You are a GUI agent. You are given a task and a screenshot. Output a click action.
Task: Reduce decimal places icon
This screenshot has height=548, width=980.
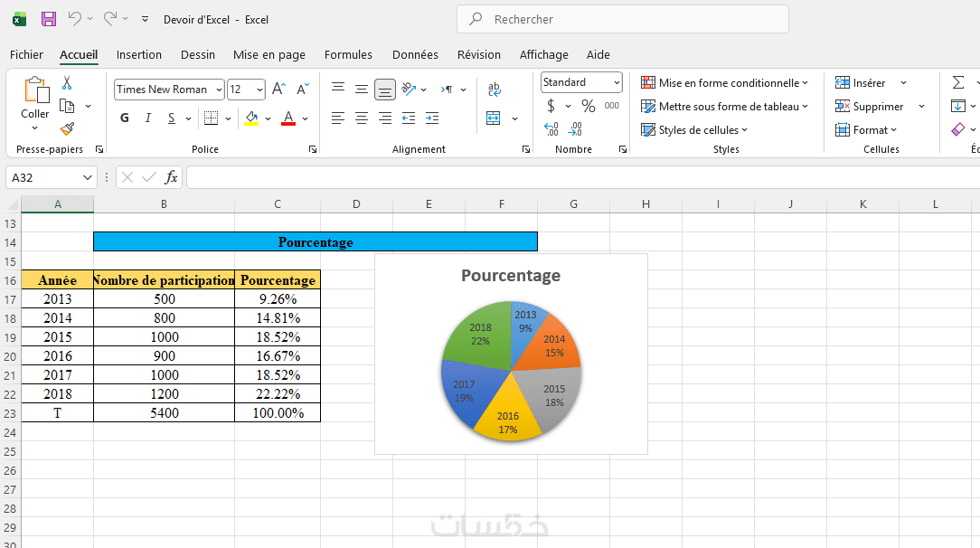[575, 129]
